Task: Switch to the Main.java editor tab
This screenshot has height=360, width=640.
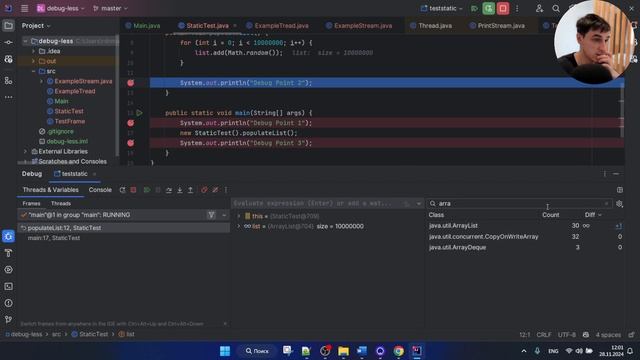Action: 143,26
